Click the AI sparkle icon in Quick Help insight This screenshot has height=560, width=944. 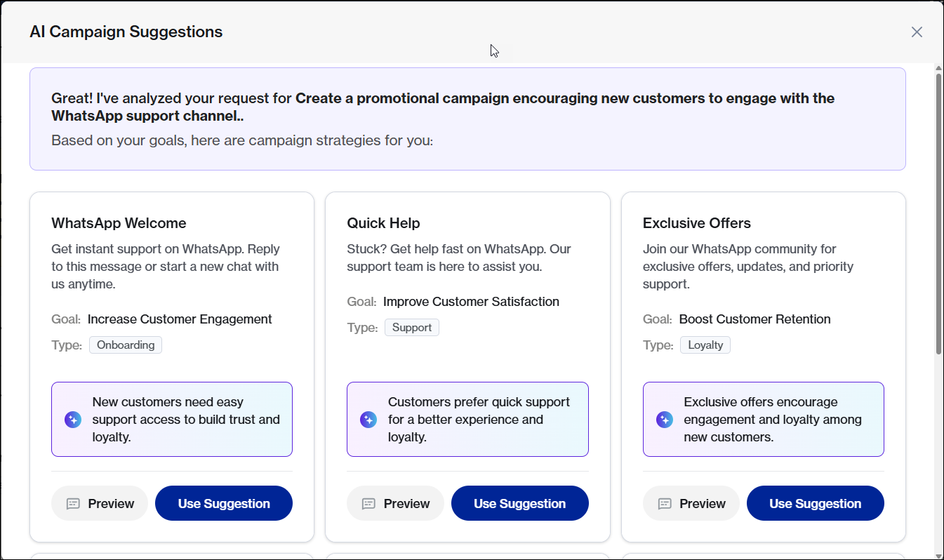click(x=368, y=420)
